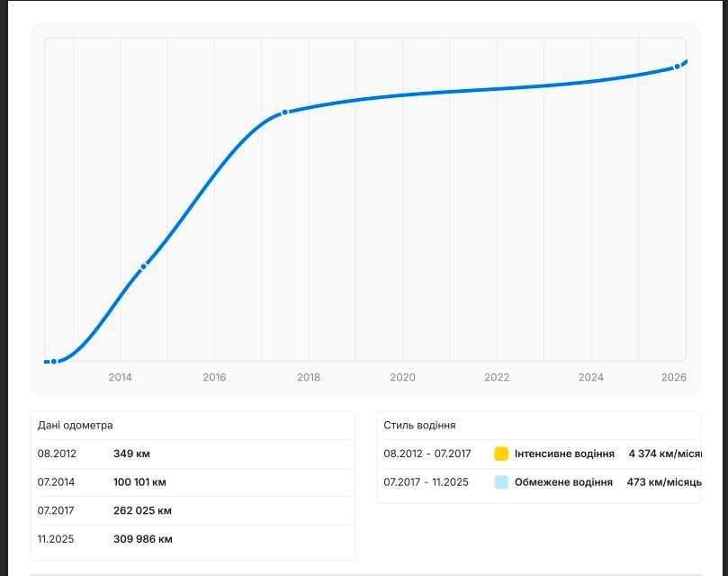Click the 07.2014 odometer date
This screenshot has height=576, width=728.
click(56, 482)
